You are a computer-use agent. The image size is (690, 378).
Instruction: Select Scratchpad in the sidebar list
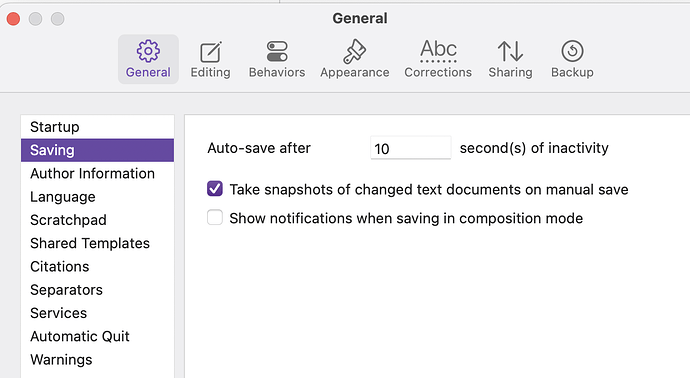pos(97,220)
